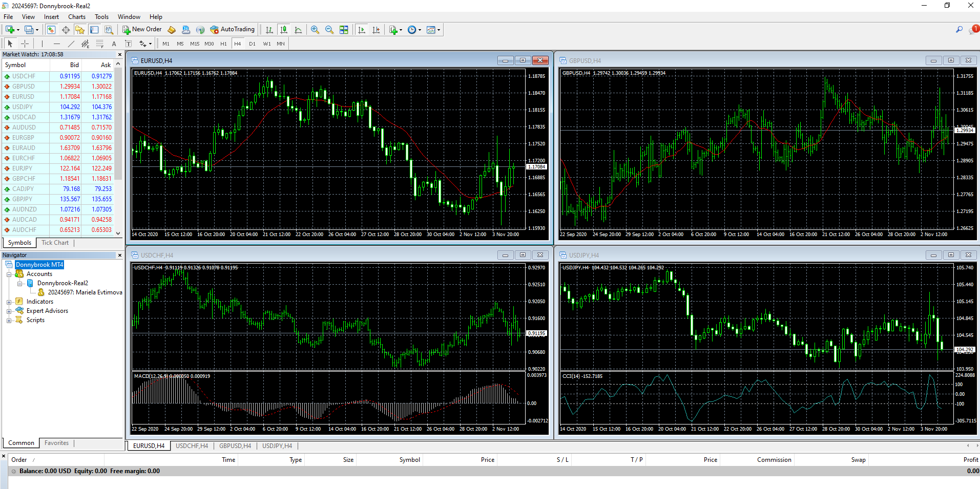Close the Market Watch panel
The height and width of the screenshot is (489, 980).
click(x=120, y=54)
